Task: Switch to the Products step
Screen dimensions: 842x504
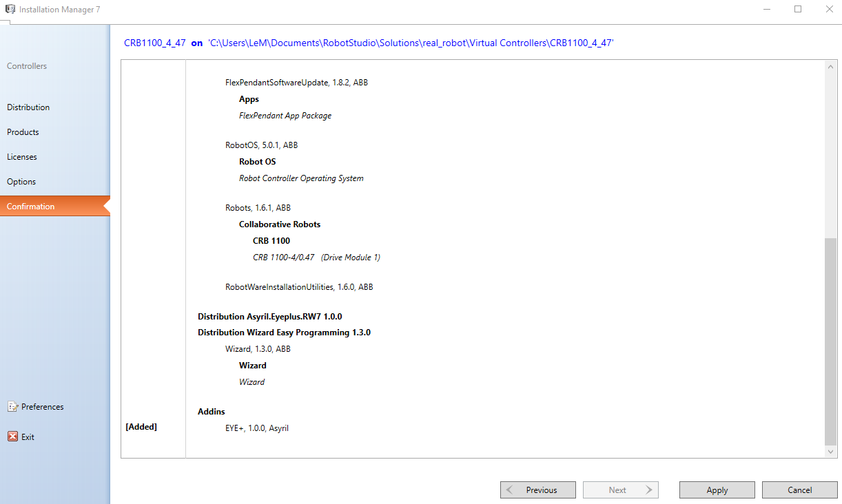Action: pos(23,132)
